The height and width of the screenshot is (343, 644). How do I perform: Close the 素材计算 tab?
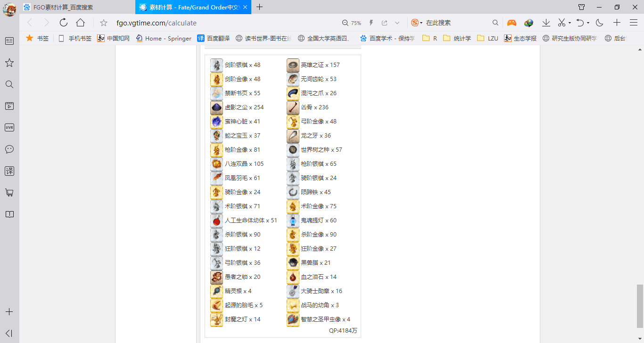[x=246, y=7]
